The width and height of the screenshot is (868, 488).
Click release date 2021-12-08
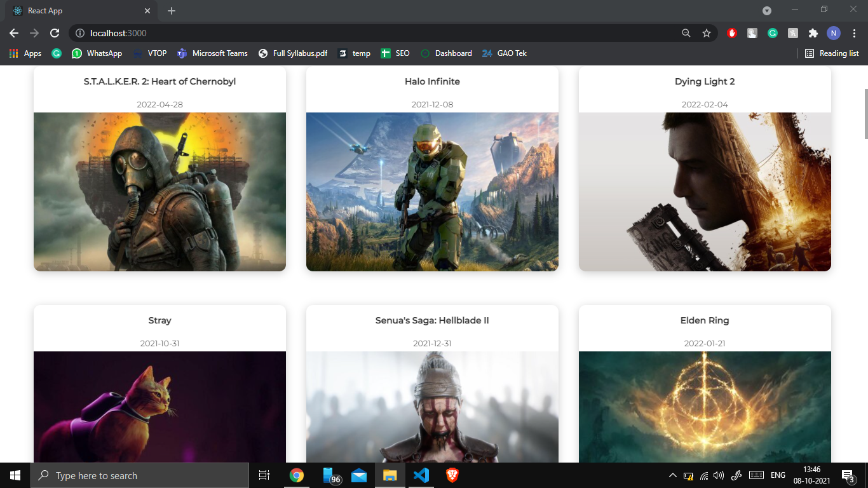click(432, 104)
